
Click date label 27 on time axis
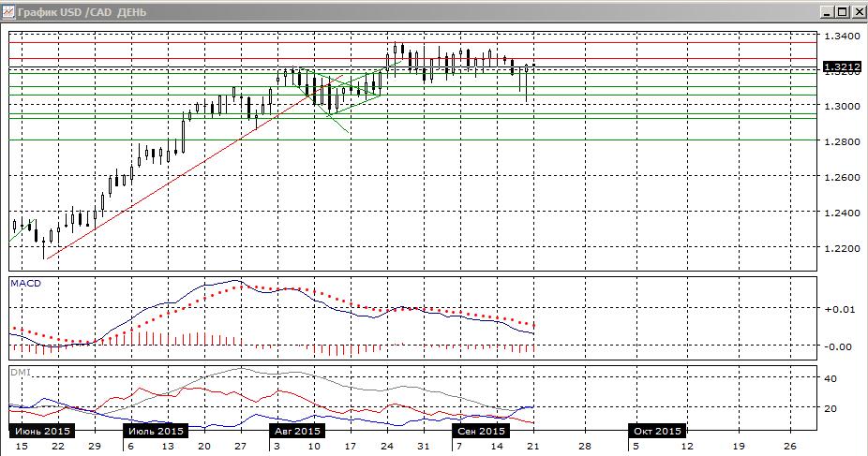240,447
